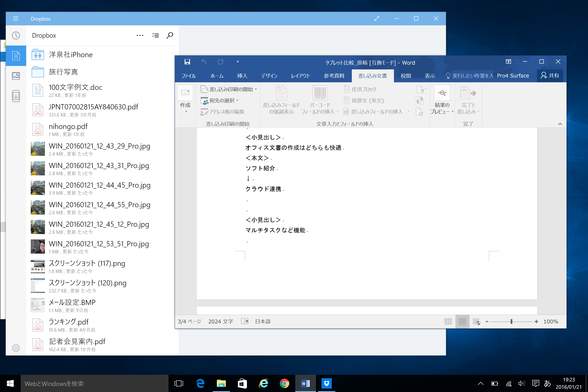Viewport: 588px width, 392px height.
Task: Click the zoom slider handle in Word
Action: [511, 322]
